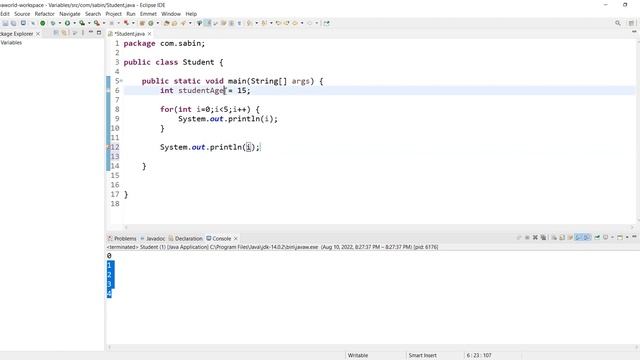Screen dimensions: 640x360
Task: Click Collapse All in Package Explorer
Action: pos(55,33)
